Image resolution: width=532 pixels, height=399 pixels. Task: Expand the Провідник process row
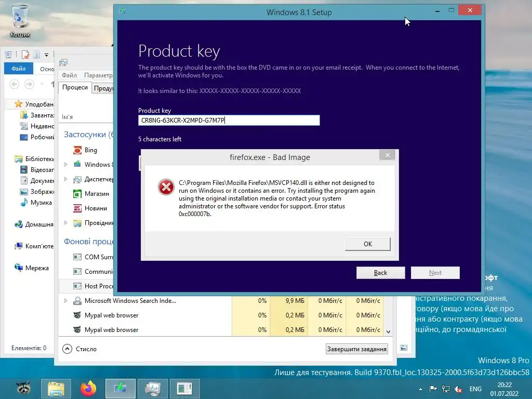pos(65,223)
